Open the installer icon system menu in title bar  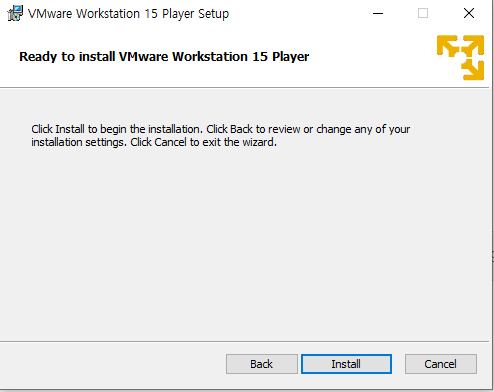(15, 13)
